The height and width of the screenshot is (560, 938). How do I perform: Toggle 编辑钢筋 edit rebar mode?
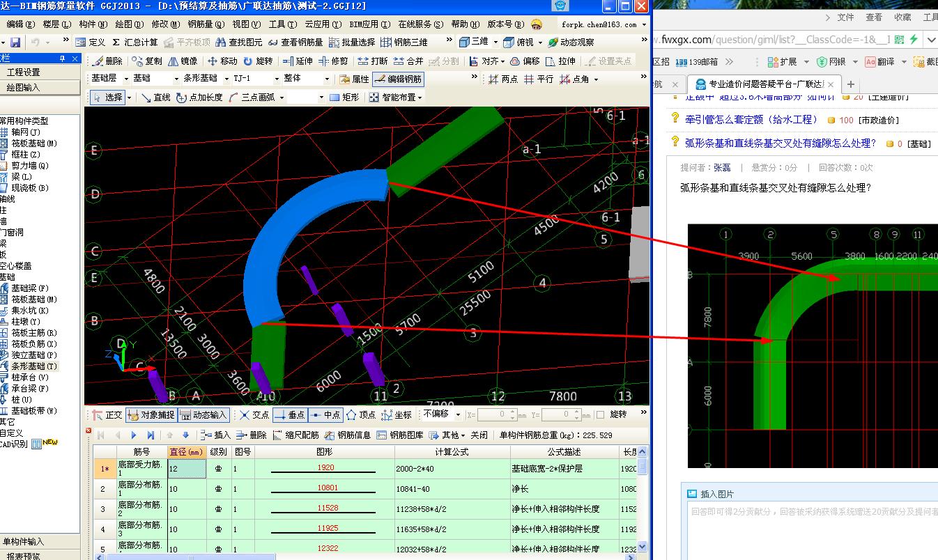pyautogui.click(x=398, y=79)
